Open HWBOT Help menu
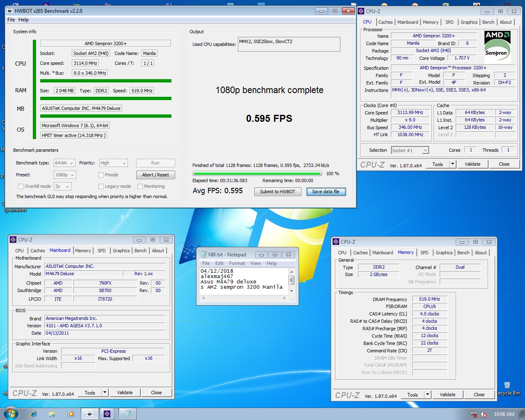 23,20
